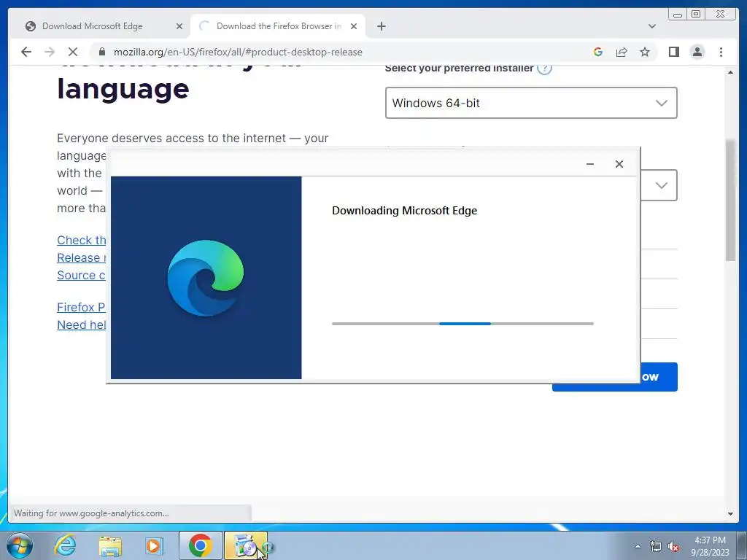747x560 pixels.
Task: Close the Download Microsoft Edge tab
Action: [179, 26]
